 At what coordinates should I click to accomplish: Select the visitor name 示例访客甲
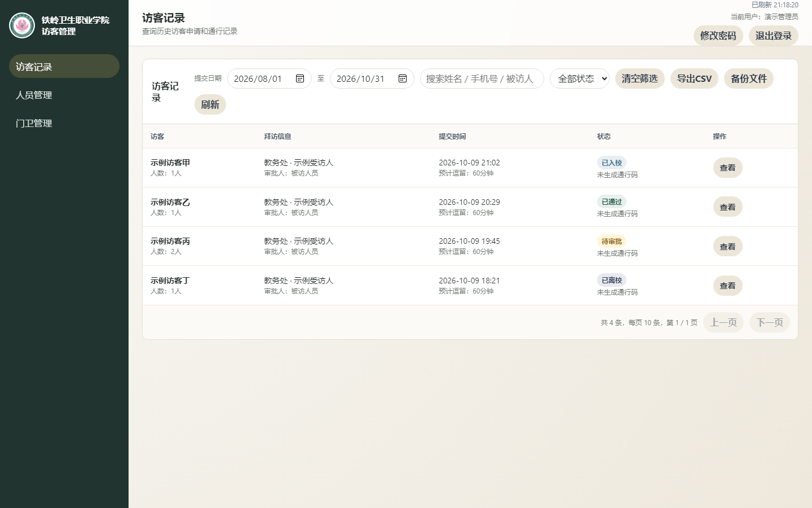tap(170, 163)
